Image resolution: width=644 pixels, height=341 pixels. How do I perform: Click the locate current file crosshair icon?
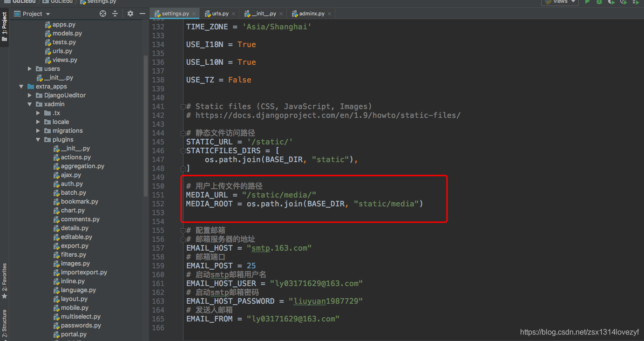coord(103,14)
